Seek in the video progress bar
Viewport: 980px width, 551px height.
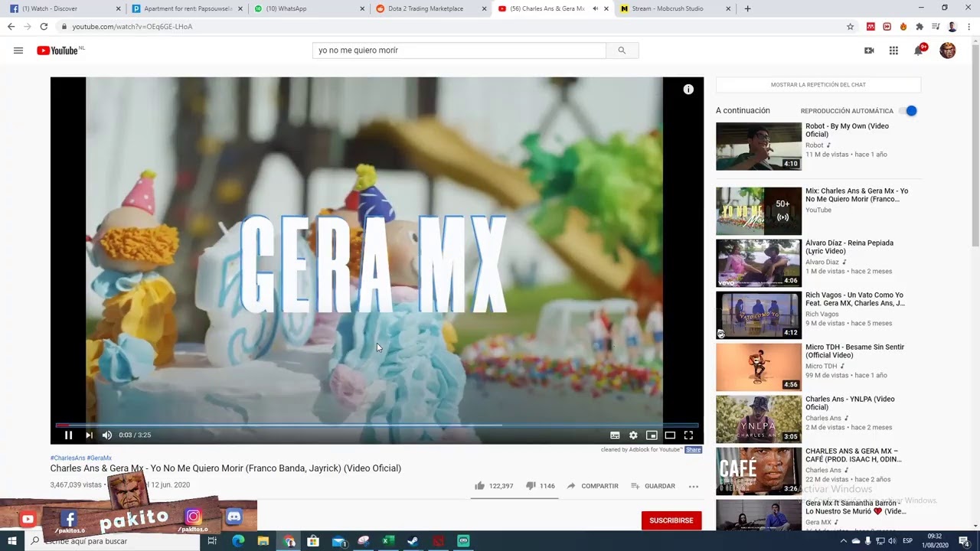377,425
